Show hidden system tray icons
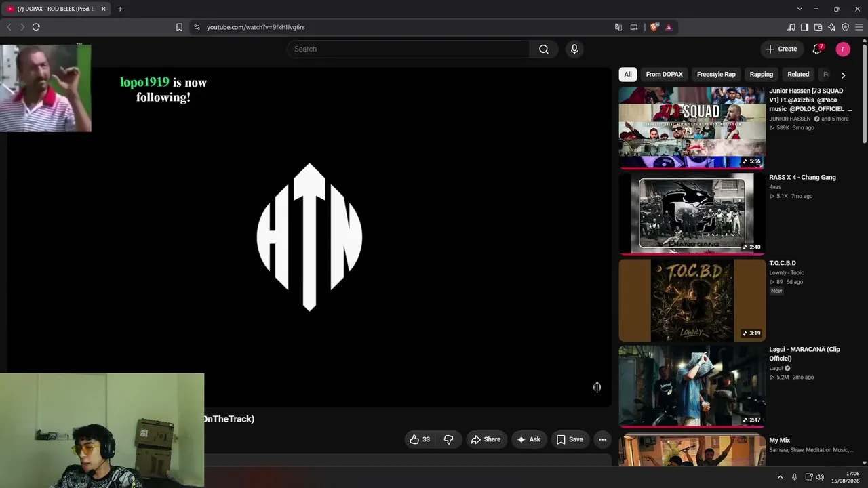Screen dimensions: 868x488 pos(780,477)
